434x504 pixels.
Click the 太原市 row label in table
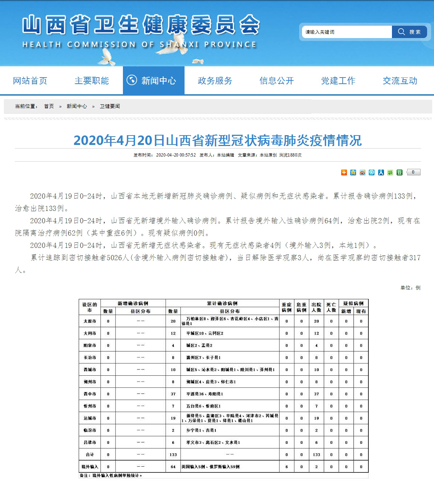90,321
